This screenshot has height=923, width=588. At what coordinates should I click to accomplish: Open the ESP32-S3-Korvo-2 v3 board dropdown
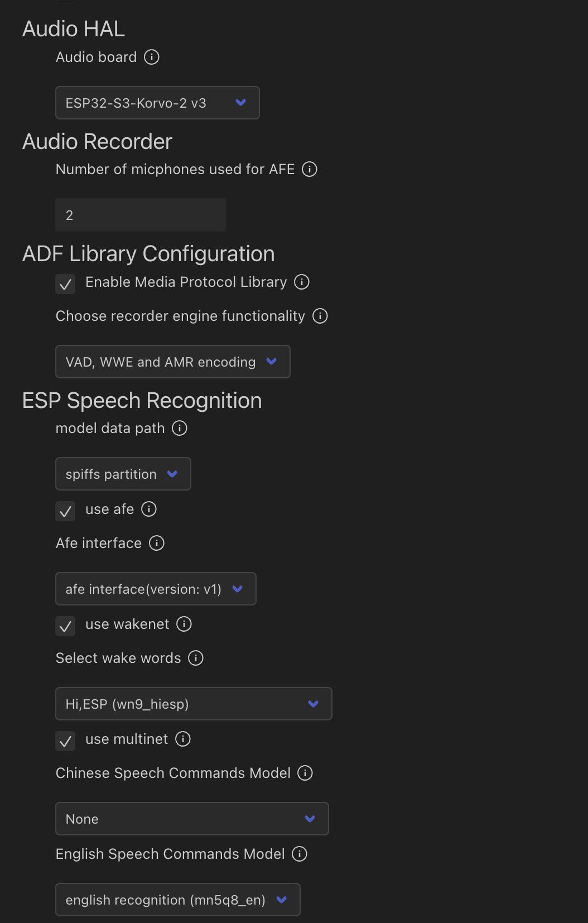(x=157, y=103)
